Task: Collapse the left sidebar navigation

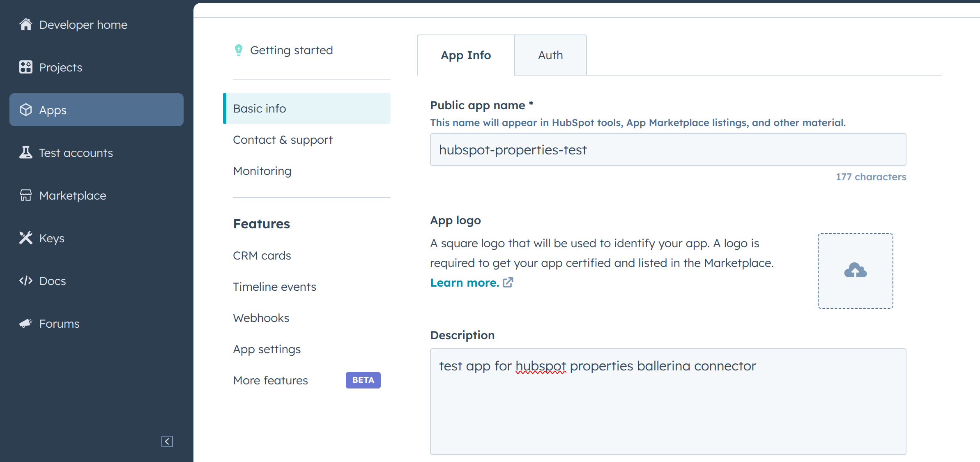Action: (x=167, y=441)
